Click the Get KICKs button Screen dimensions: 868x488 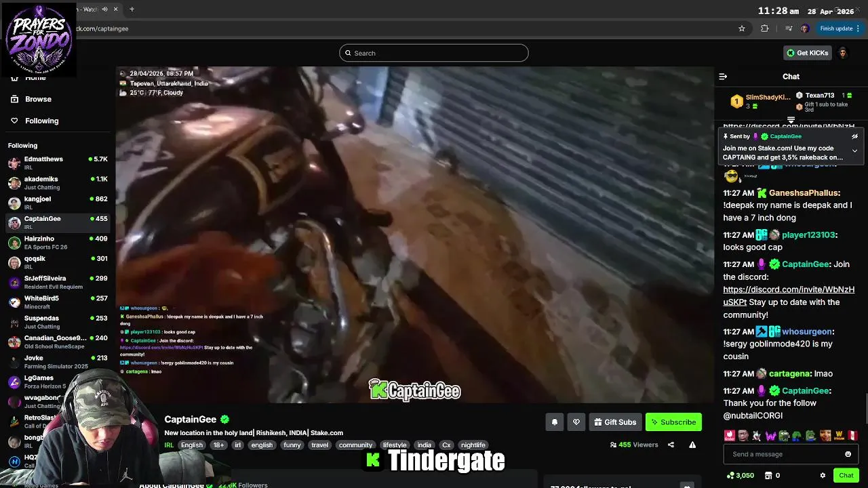(807, 53)
